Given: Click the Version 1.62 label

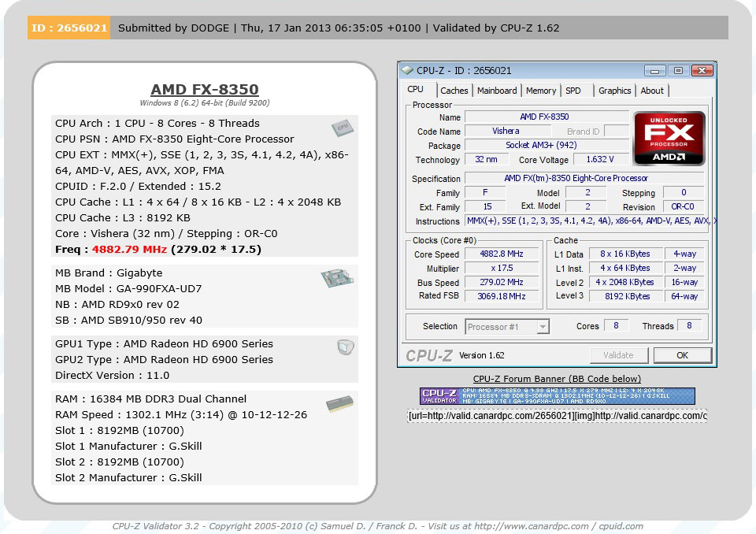Looking at the screenshot, I should pos(482,355).
